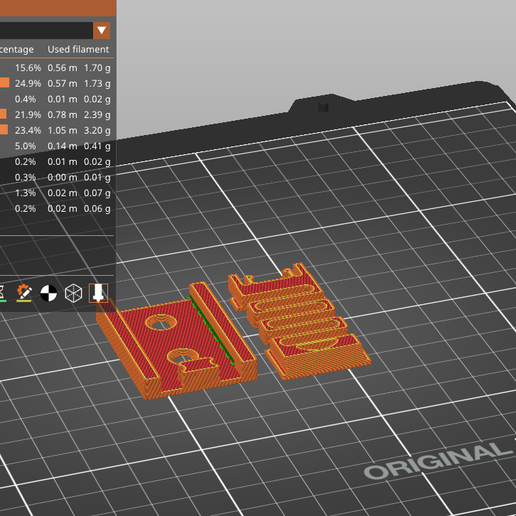The width and height of the screenshot is (516, 516).
Task: Click the 0.06 g filament weight value
Action: pos(97,209)
